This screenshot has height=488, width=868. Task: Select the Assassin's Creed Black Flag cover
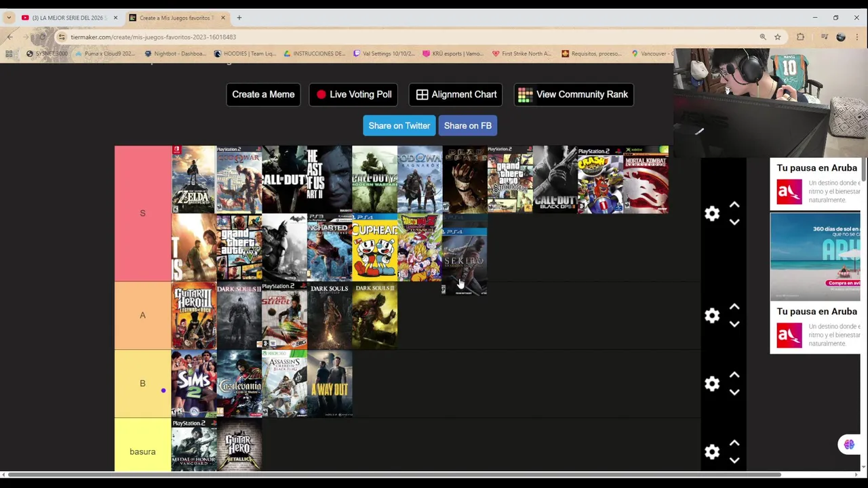(284, 384)
